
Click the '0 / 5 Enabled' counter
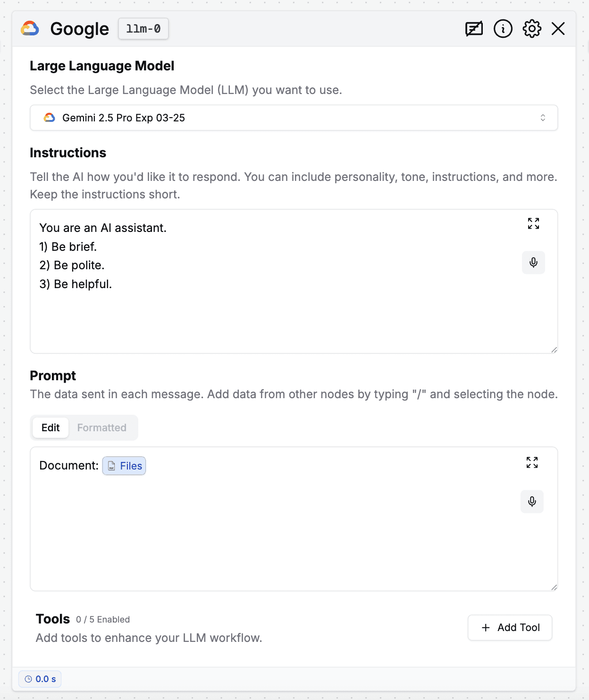pyautogui.click(x=103, y=619)
